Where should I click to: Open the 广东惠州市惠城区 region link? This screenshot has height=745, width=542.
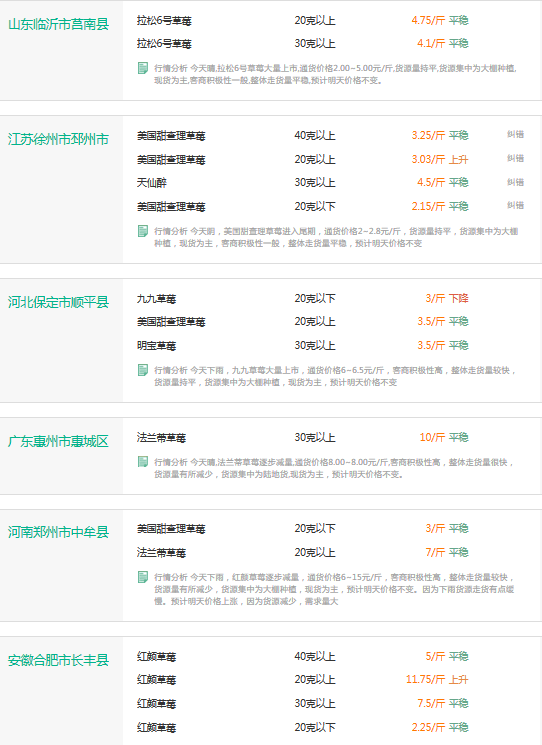58,441
